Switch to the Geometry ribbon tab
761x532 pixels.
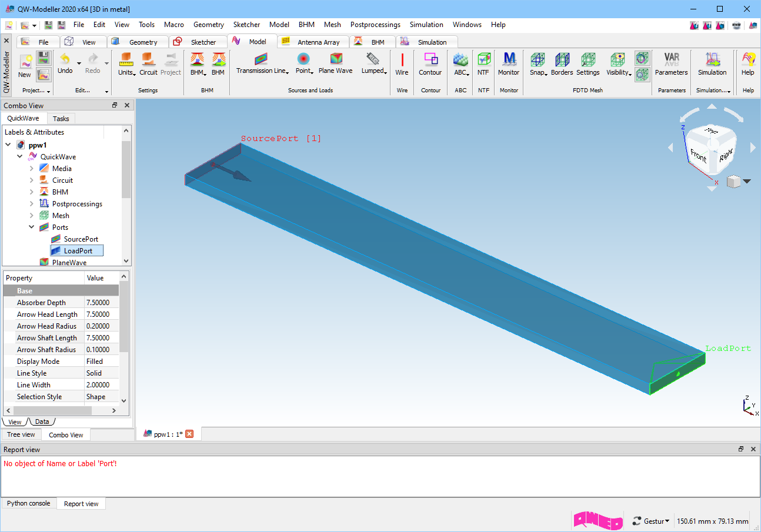tap(137, 42)
